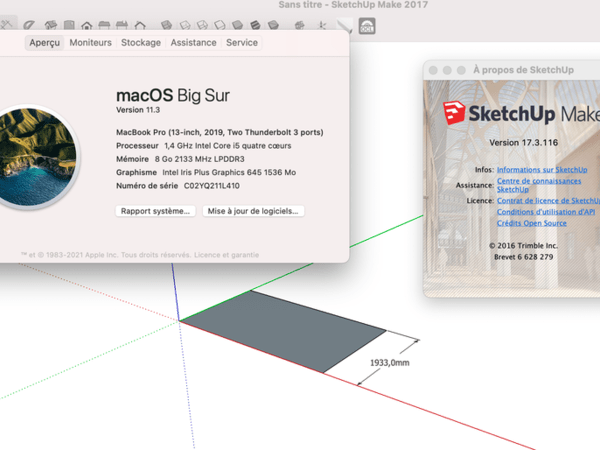This screenshot has width=600, height=450.
Task: Click the Front view house icon
Action: click(86, 23)
